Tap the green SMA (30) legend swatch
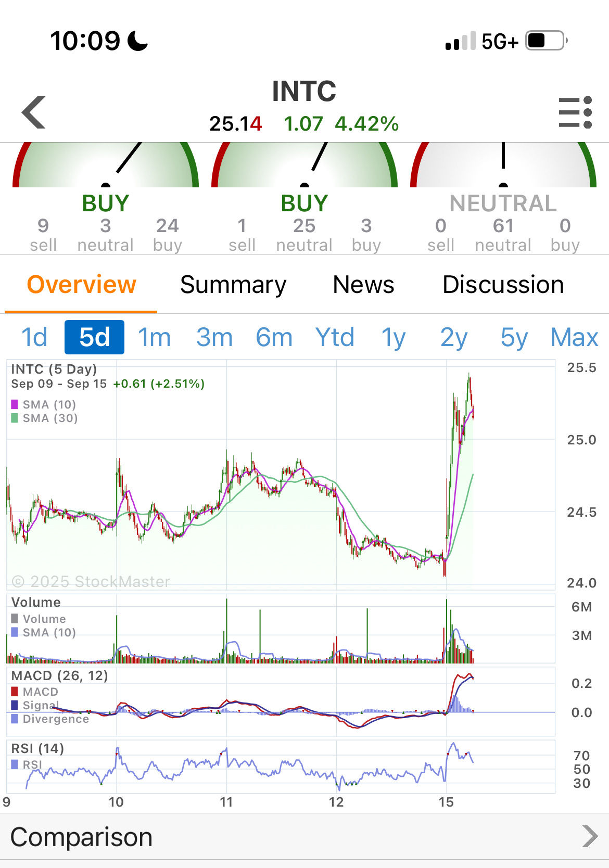This screenshot has height=868, width=609. [15, 418]
